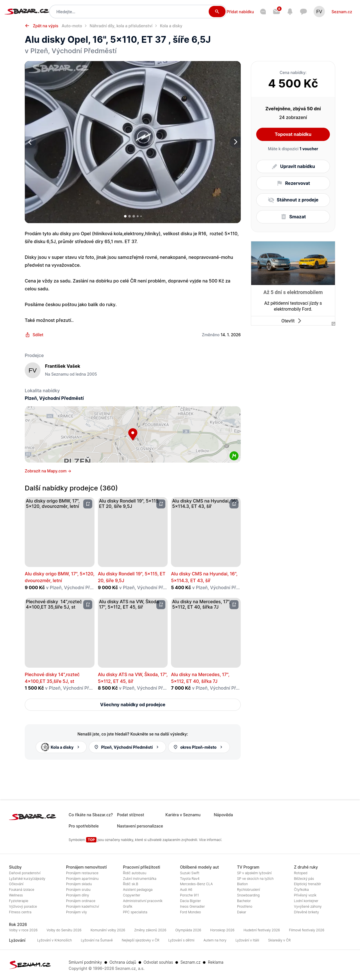Viewport: 360px width, 980px height.
Task: Click the red location pin on map
Action: 133,433
